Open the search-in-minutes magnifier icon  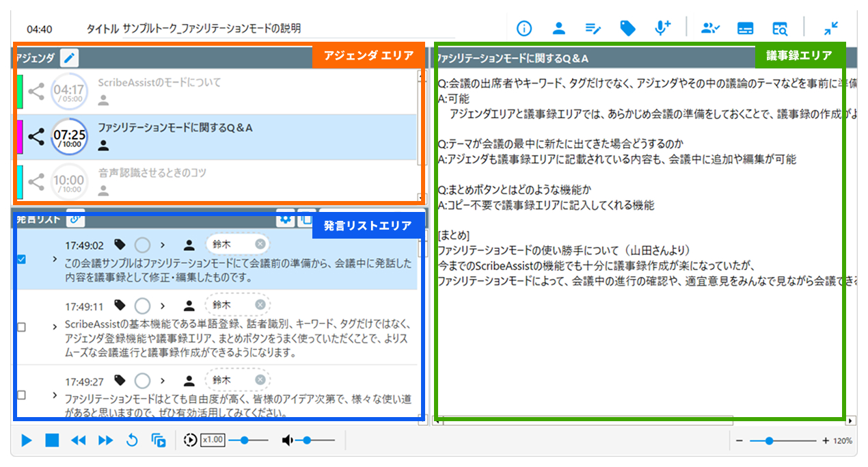(780, 28)
